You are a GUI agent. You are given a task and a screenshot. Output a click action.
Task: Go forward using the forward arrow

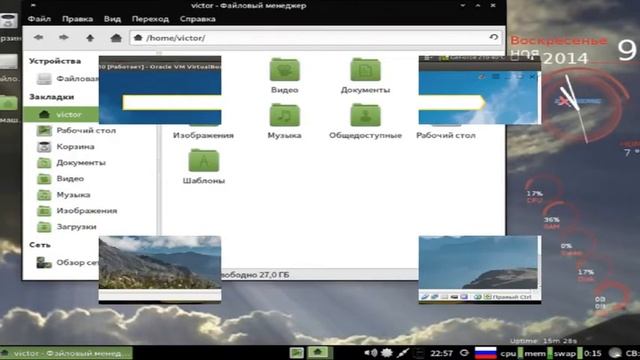(x=63, y=38)
